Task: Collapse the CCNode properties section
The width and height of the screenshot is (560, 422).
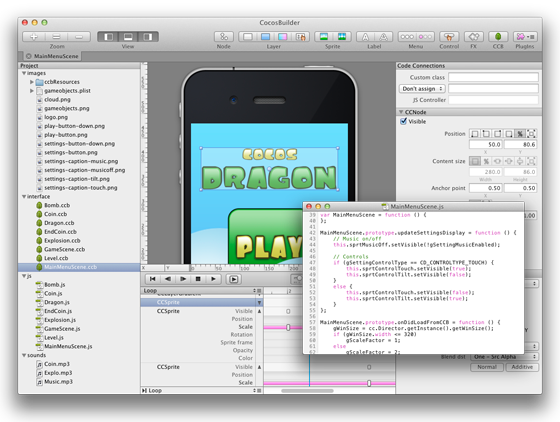Action: pyautogui.click(x=401, y=112)
